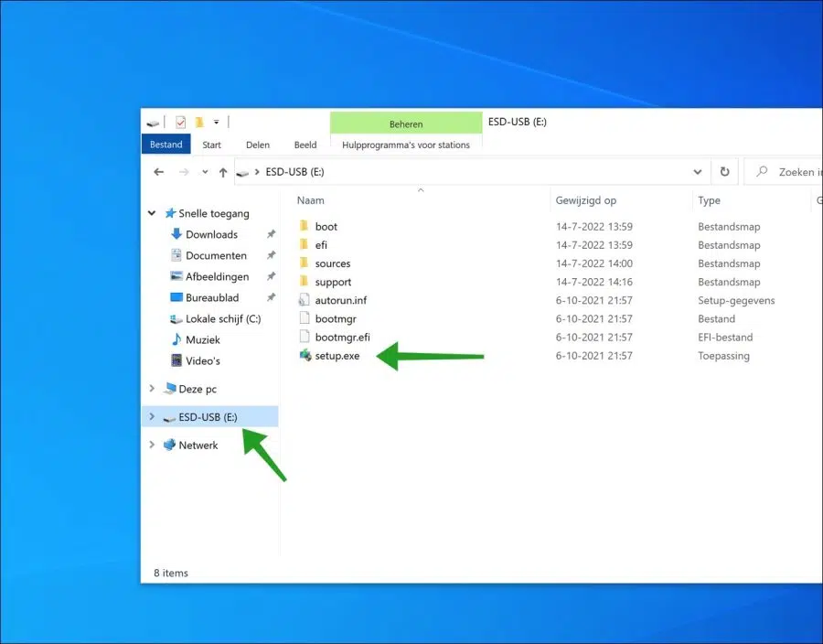Click the Properties checkmark icon in quick access toolbar
The height and width of the screenshot is (644, 823).
180,123
